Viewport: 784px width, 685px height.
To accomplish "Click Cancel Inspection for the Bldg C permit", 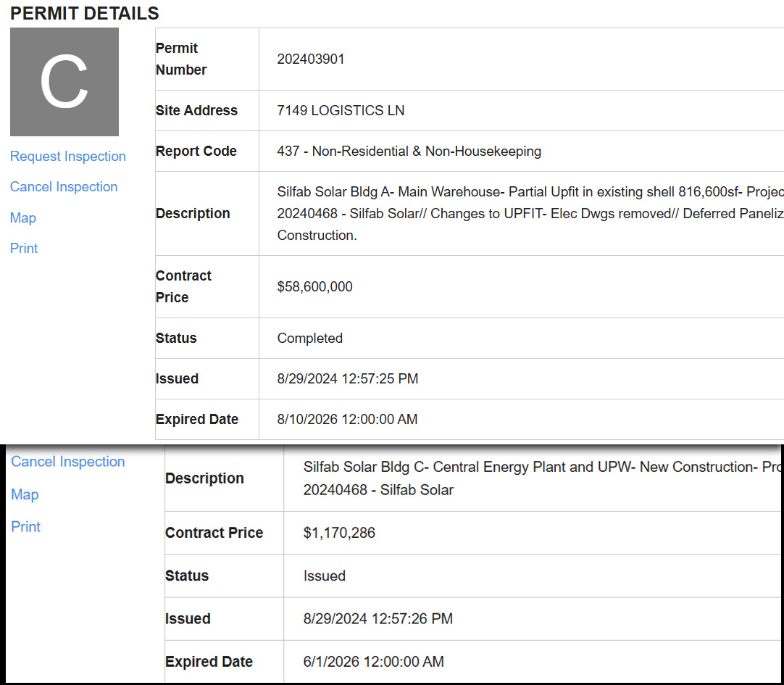I will pos(68,462).
